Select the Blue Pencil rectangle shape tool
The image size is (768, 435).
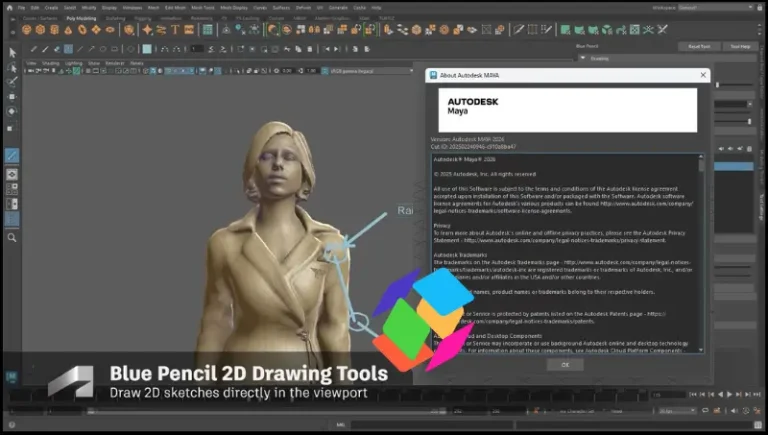point(114,49)
